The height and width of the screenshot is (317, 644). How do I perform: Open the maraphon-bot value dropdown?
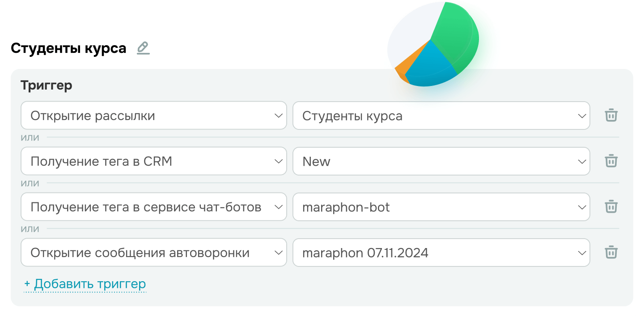[441, 207]
